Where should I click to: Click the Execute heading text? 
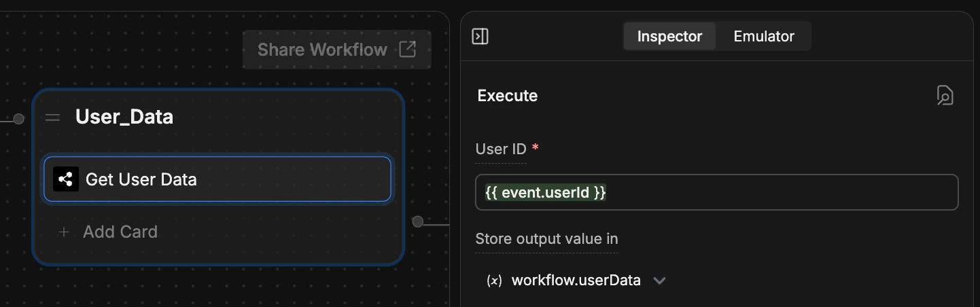click(x=508, y=96)
